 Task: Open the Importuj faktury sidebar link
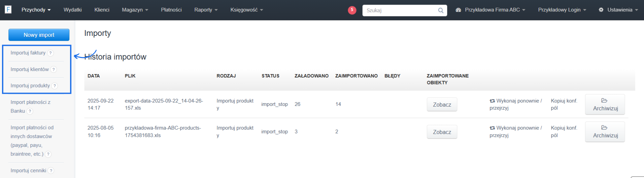coord(28,53)
